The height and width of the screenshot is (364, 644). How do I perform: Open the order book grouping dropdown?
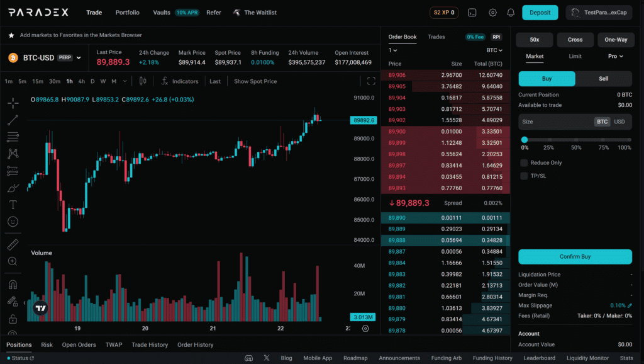point(392,50)
